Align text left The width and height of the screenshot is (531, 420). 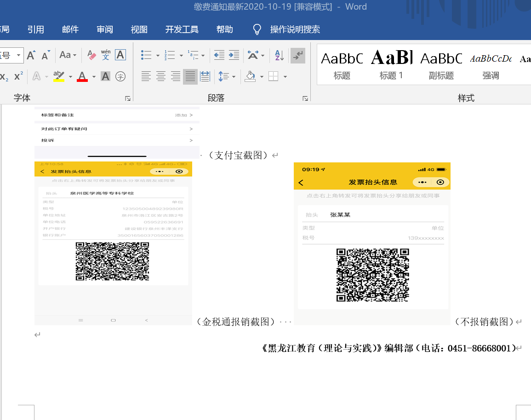tap(146, 76)
